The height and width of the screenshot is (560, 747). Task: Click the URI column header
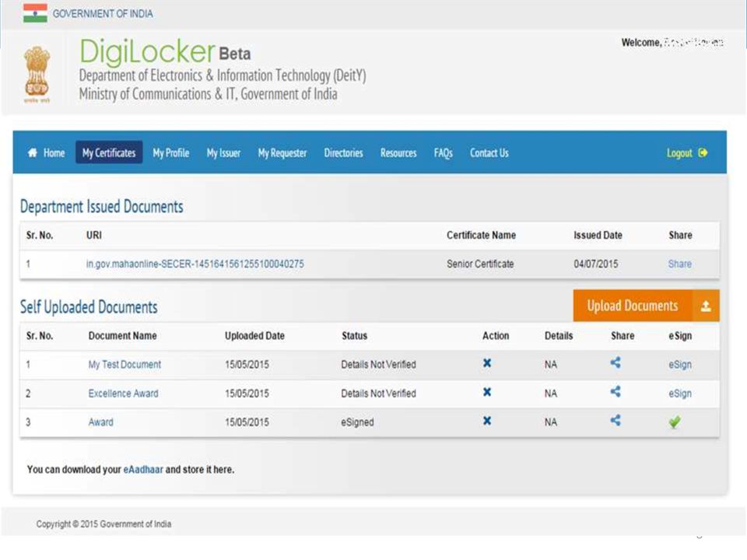click(94, 235)
